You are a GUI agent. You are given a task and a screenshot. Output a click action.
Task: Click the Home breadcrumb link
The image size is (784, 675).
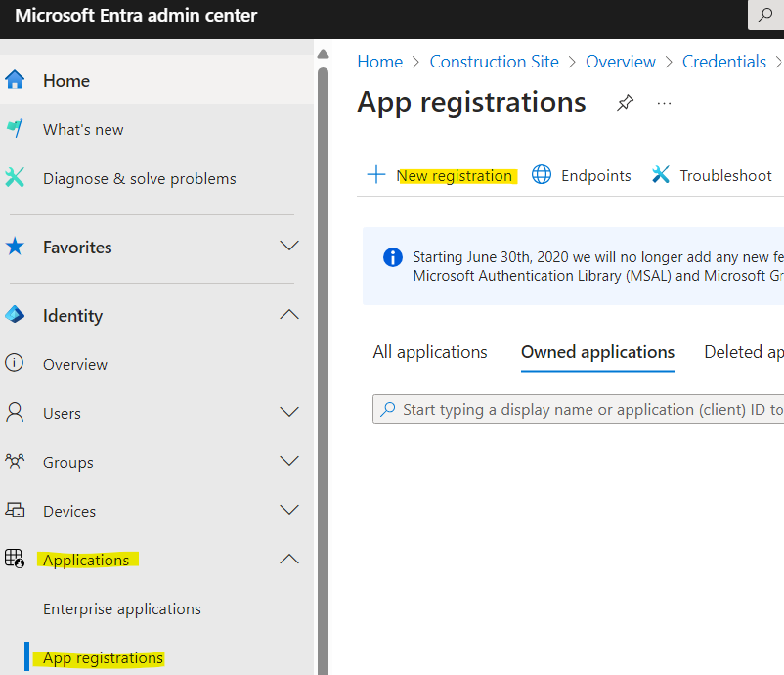pyautogui.click(x=380, y=62)
